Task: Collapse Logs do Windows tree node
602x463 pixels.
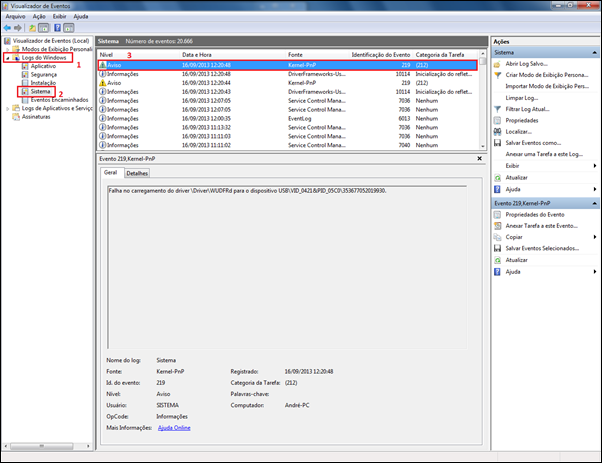Action: (8, 58)
